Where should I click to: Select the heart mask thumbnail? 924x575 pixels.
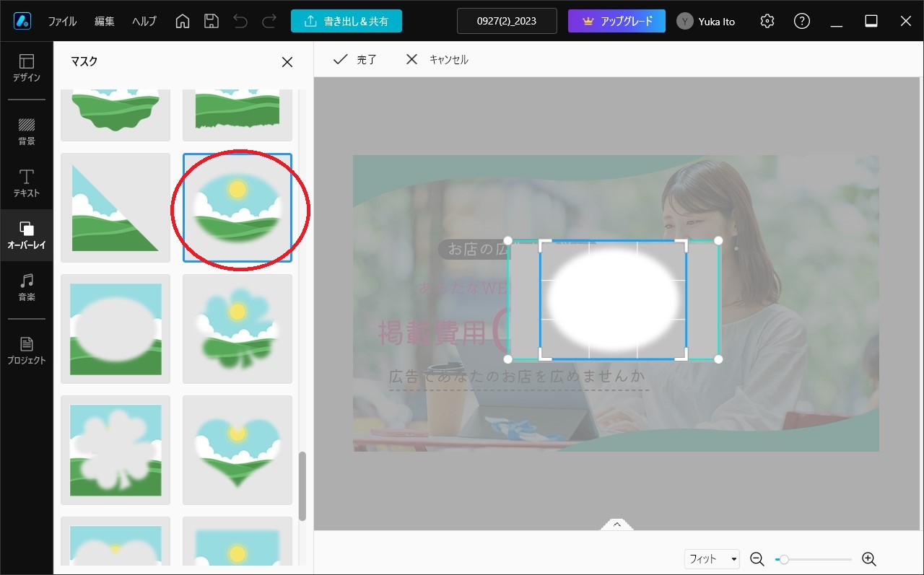237,450
